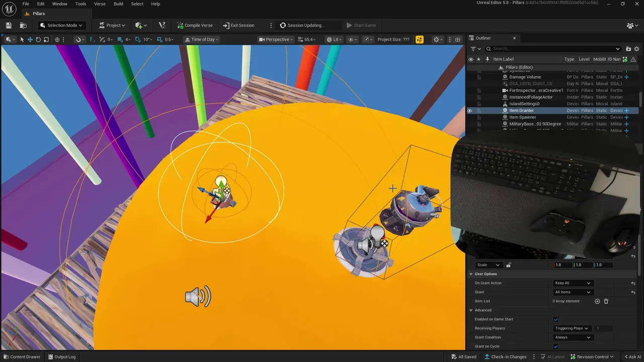The image size is (644, 362).
Task: Open the Lit view mode dropdown
Action: 335,39
